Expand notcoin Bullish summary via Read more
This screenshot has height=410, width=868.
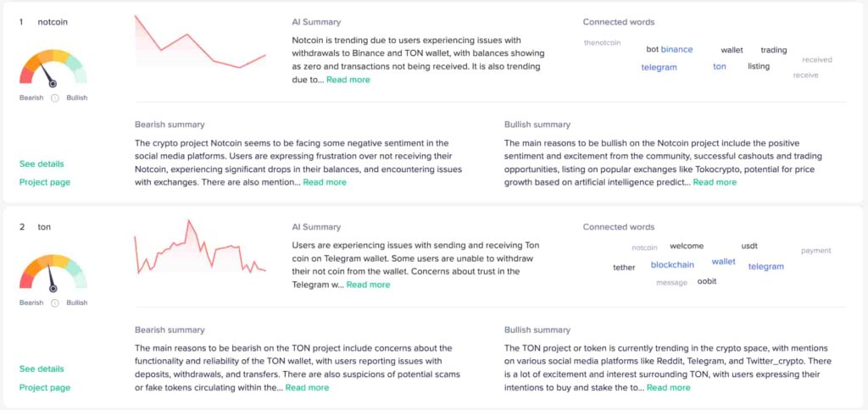[x=715, y=182]
